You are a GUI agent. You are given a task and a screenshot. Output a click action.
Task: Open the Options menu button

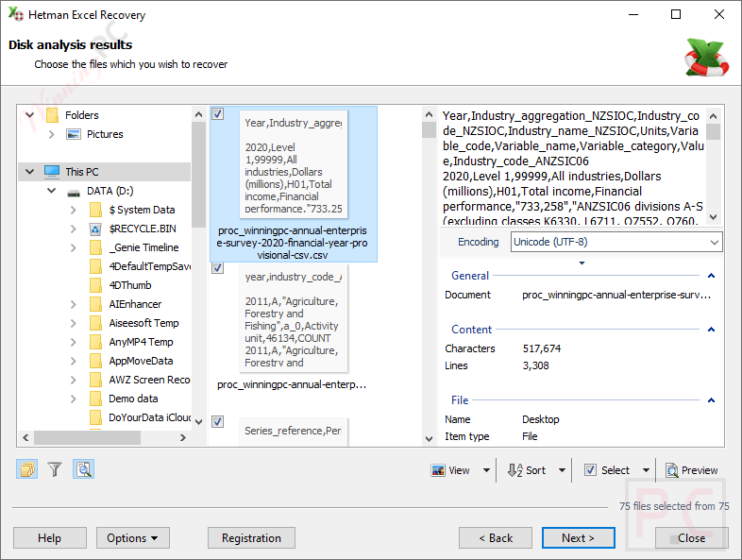(132, 538)
